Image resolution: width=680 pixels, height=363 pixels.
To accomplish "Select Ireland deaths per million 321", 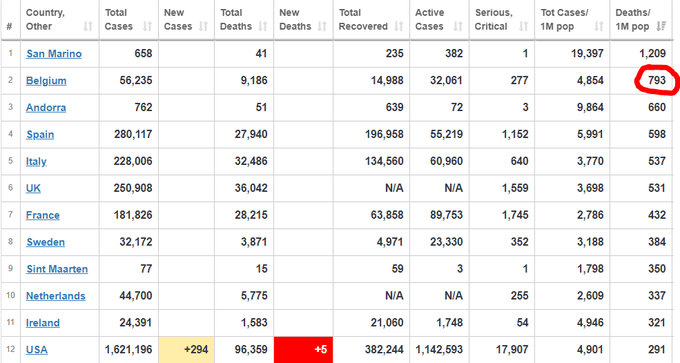I will pos(657,322).
